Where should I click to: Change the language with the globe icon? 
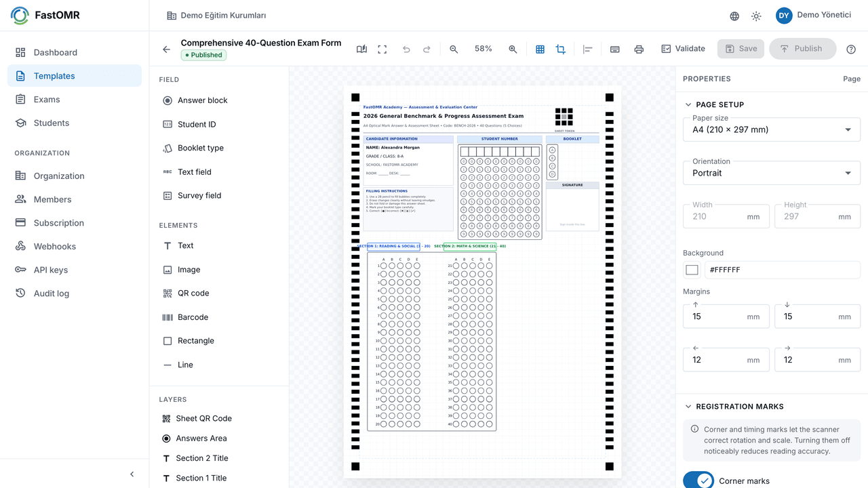click(734, 16)
